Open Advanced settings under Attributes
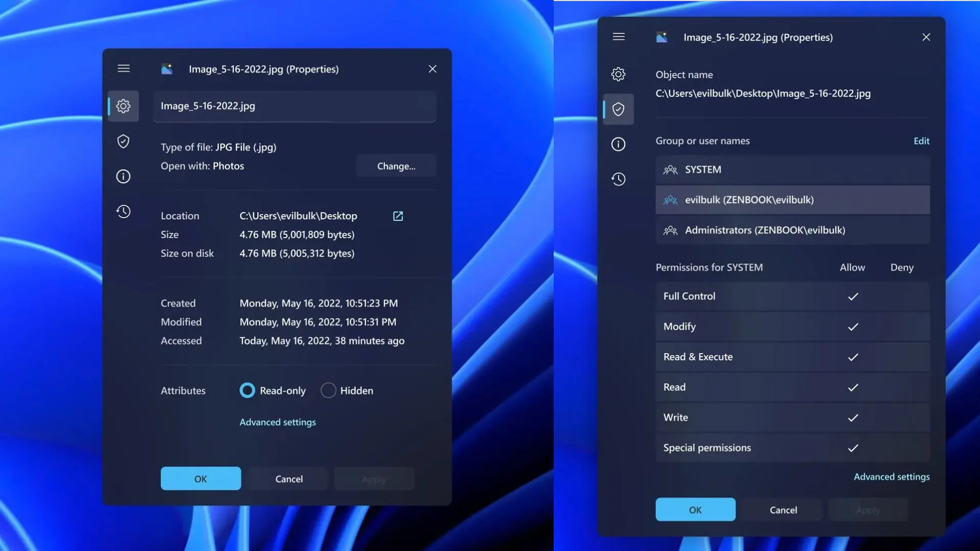980x551 pixels. coord(278,422)
